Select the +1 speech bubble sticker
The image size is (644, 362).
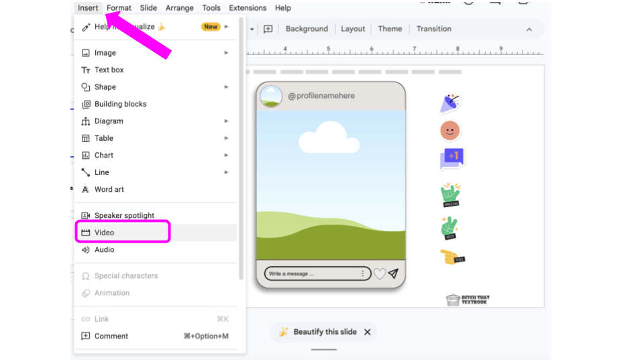point(451,158)
